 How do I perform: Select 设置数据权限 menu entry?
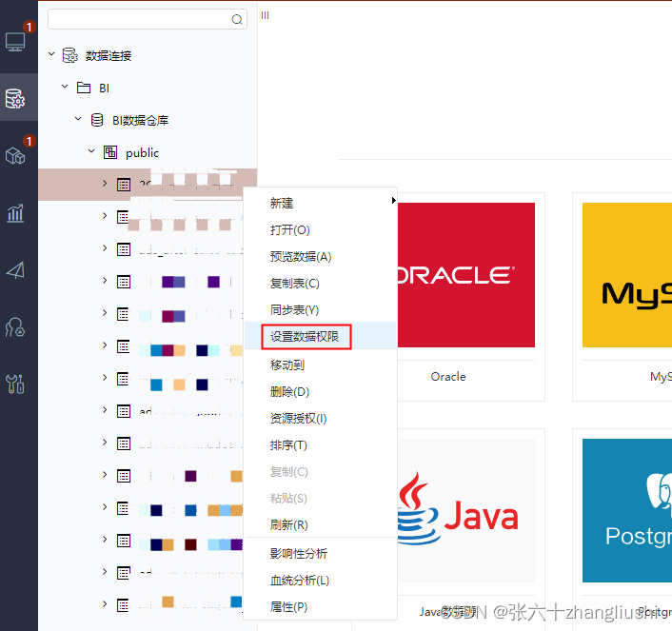point(320,336)
